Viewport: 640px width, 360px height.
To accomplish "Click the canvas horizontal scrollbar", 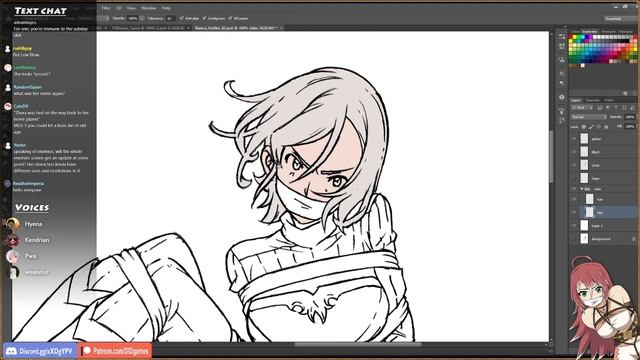I will 357,344.
